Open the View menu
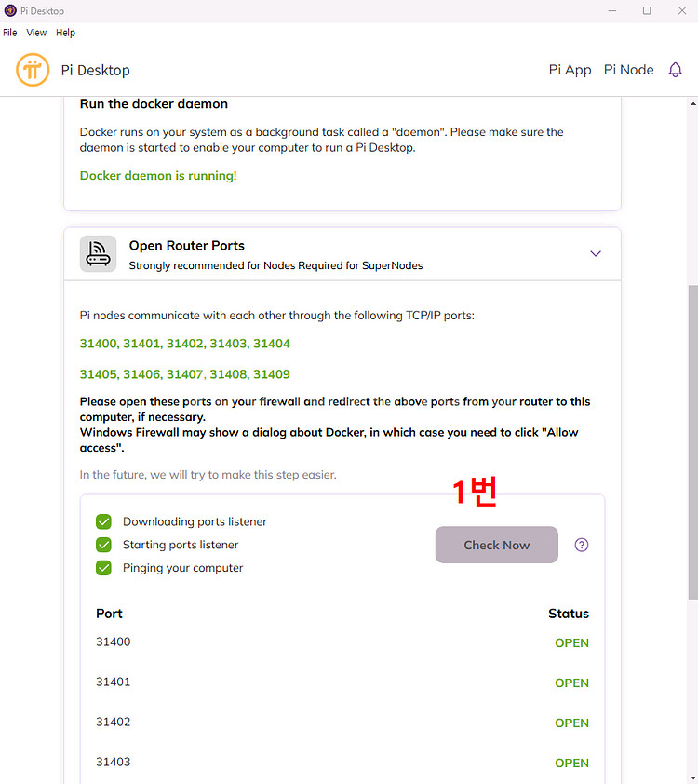This screenshot has height=784, width=698. (x=36, y=33)
